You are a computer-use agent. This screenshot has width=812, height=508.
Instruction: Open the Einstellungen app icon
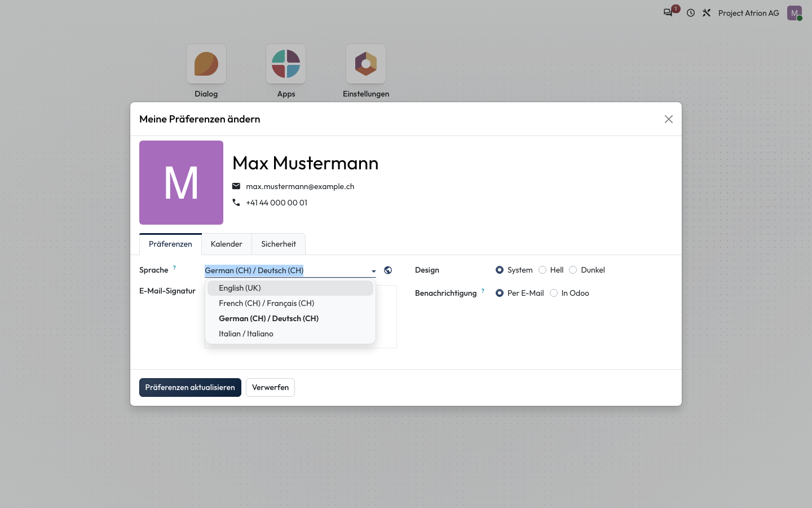(366, 64)
